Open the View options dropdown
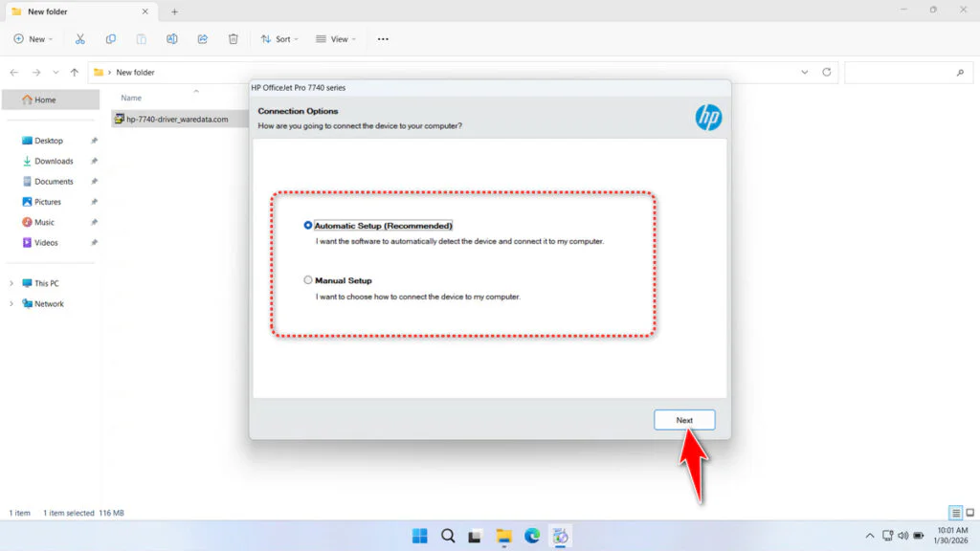 click(x=335, y=38)
